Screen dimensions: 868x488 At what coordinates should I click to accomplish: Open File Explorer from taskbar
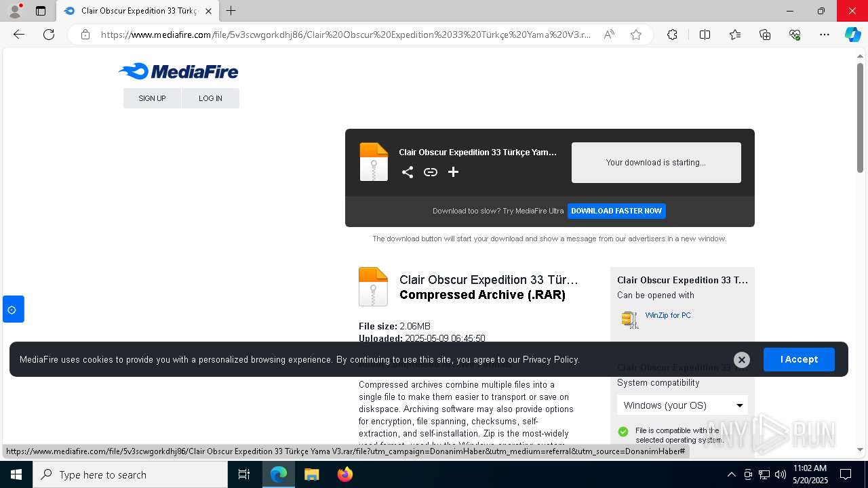point(311,474)
